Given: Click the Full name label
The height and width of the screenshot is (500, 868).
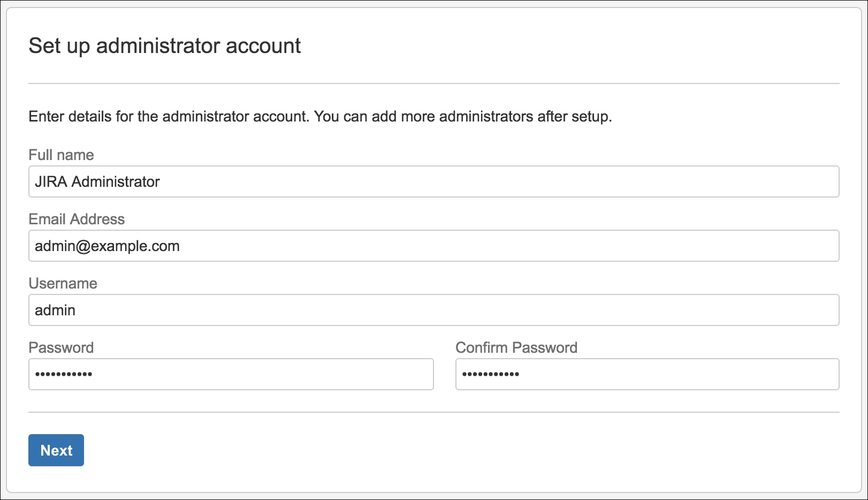Looking at the screenshot, I should (x=61, y=155).
